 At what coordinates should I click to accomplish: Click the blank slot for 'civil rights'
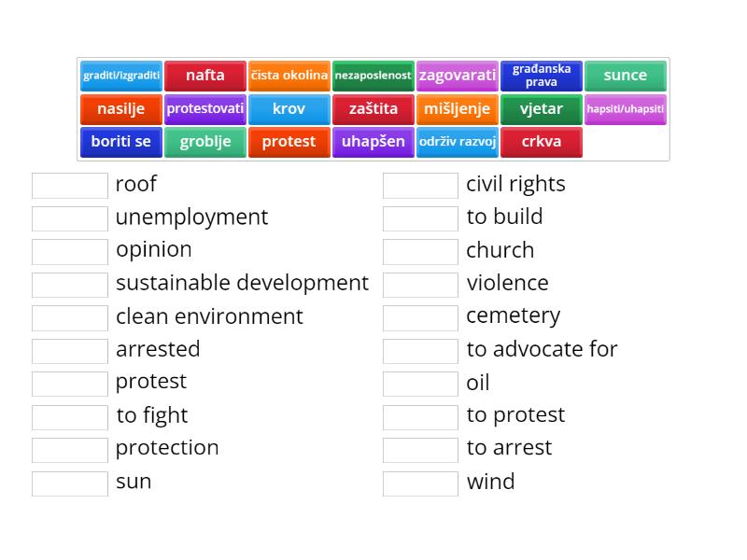point(420,185)
